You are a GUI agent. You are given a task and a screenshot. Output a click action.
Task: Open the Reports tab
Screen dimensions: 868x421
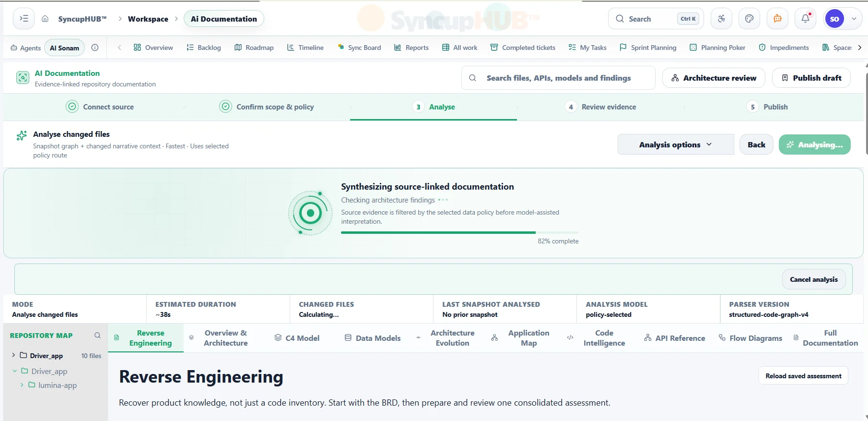tap(411, 48)
